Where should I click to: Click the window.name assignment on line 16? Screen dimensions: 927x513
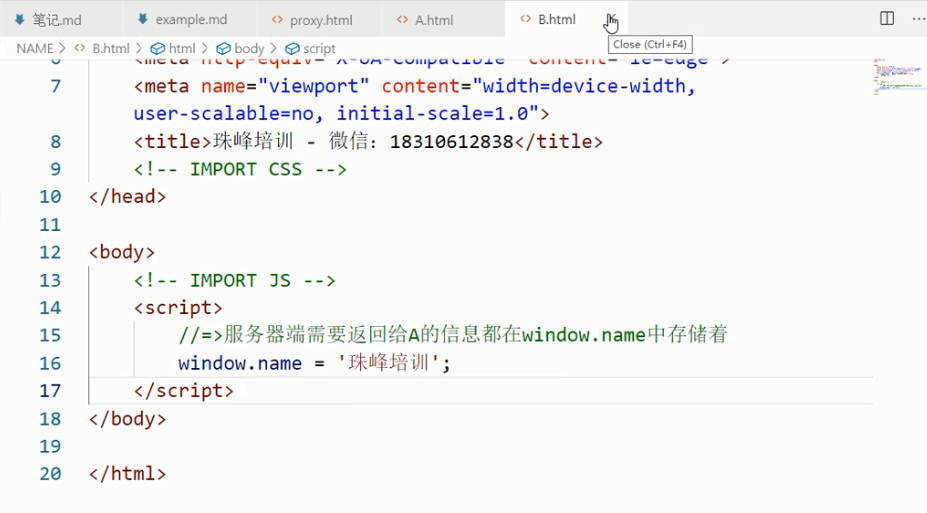click(x=314, y=363)
